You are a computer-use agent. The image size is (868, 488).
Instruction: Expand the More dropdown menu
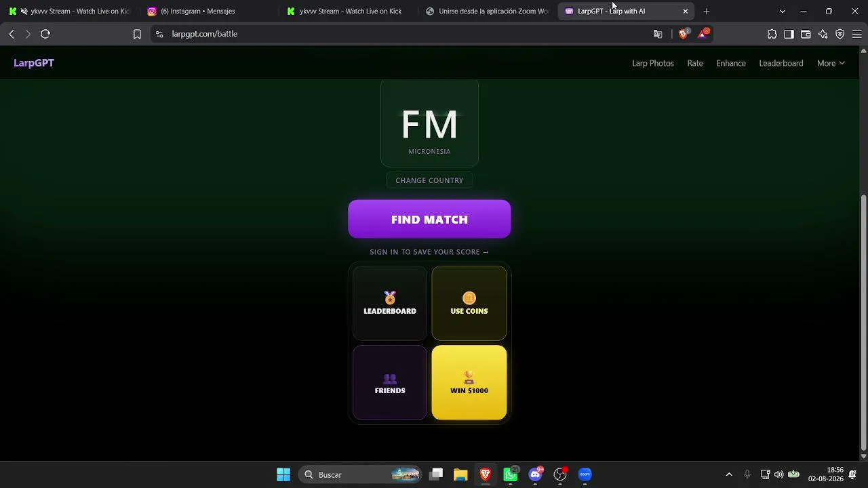(x=831, y=63)
